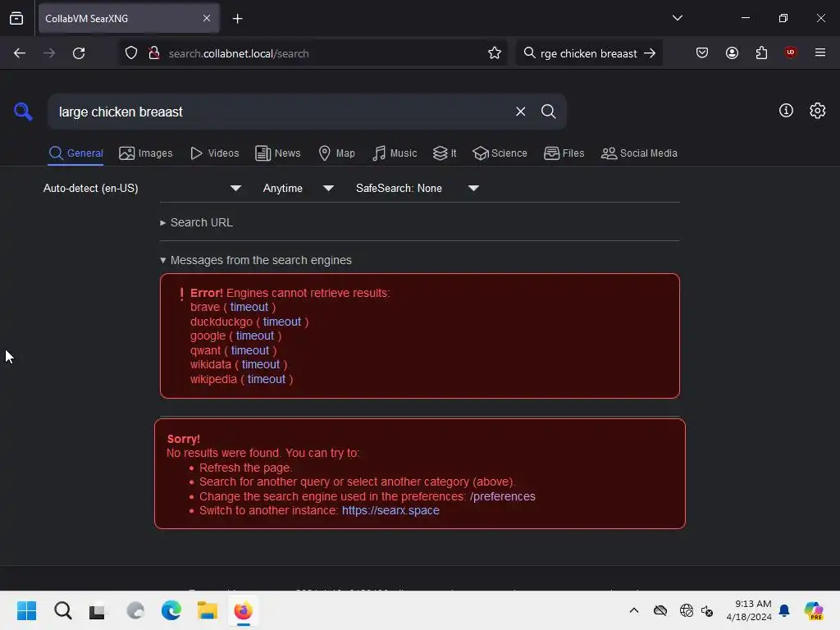The height and width of the screenshot is (630, 840).
Task: Open notifications bell in the taskbar
Action: (784, 610)
